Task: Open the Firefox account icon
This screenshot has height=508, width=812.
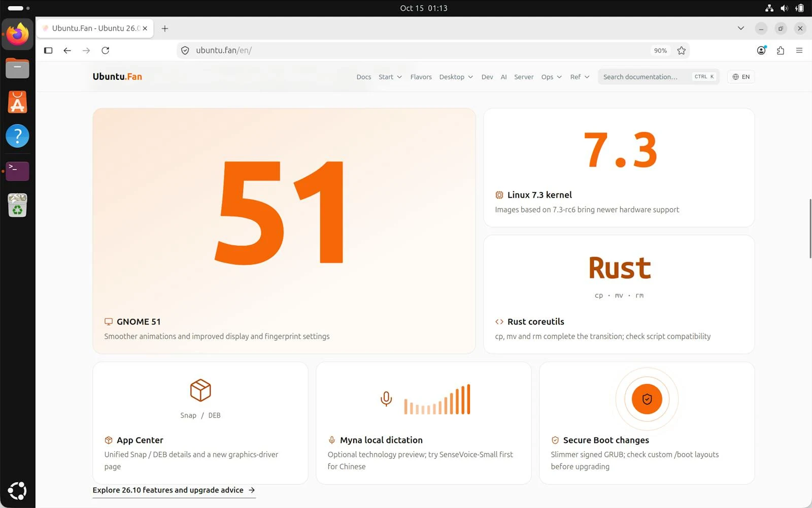Action: [x=761, y=50]
